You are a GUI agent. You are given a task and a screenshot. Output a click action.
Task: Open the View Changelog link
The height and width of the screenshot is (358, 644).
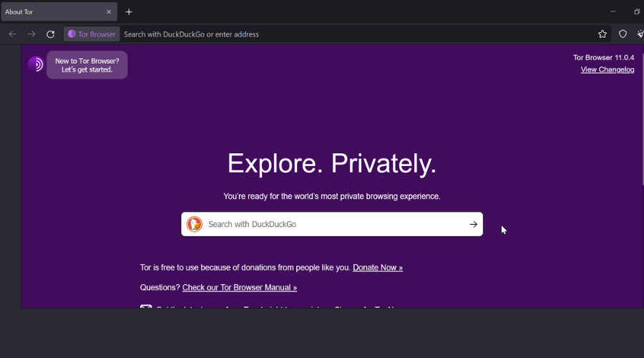pos(607,69)
